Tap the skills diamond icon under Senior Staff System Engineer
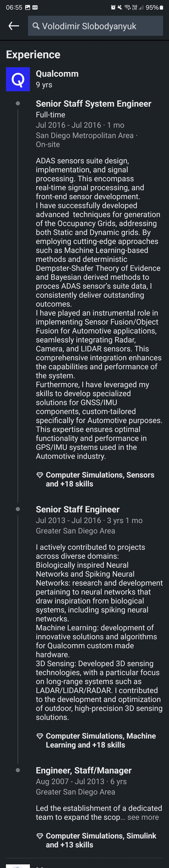The width and height of the screenshot is (169, 868). pos(40,475)
